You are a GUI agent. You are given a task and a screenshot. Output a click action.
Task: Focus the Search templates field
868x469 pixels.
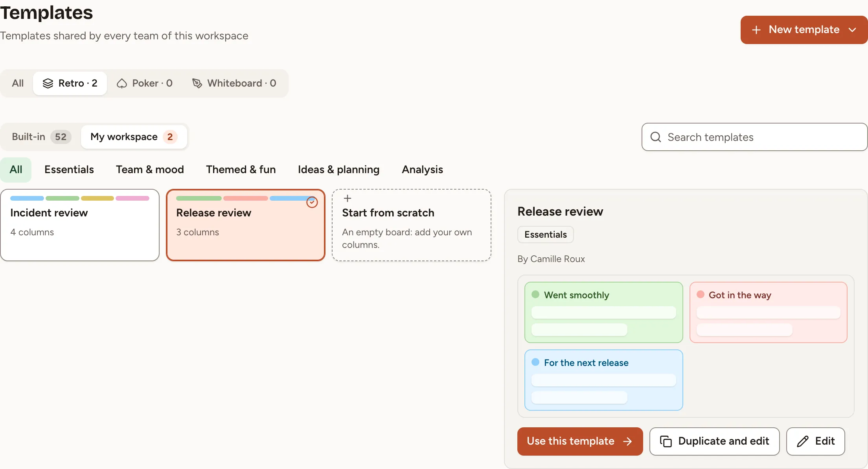tap(754, 137)
